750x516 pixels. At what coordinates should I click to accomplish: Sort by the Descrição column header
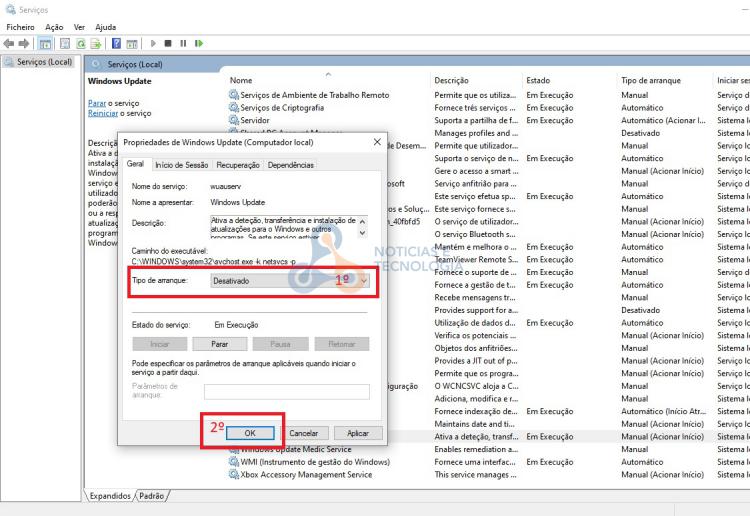[452, 80]
